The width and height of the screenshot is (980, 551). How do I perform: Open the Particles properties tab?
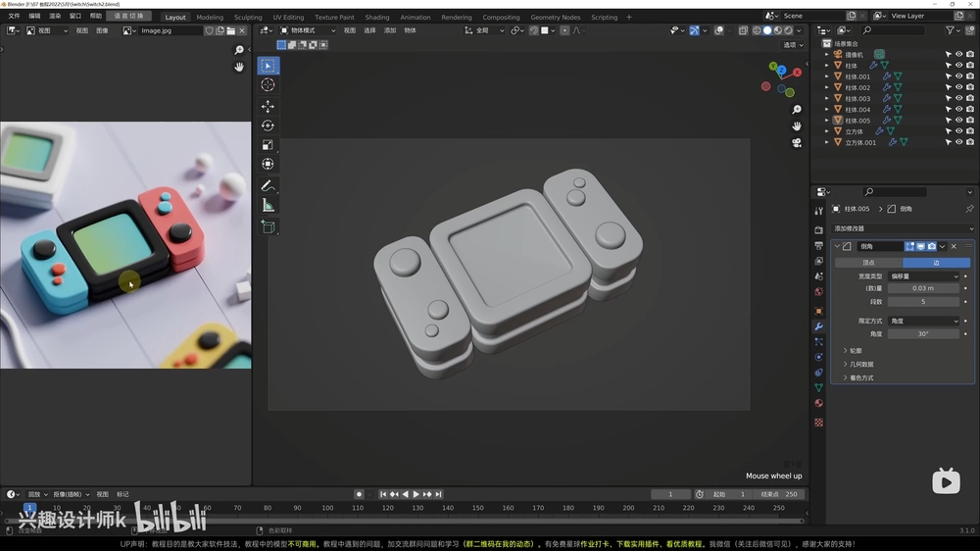tap(818, 341)
